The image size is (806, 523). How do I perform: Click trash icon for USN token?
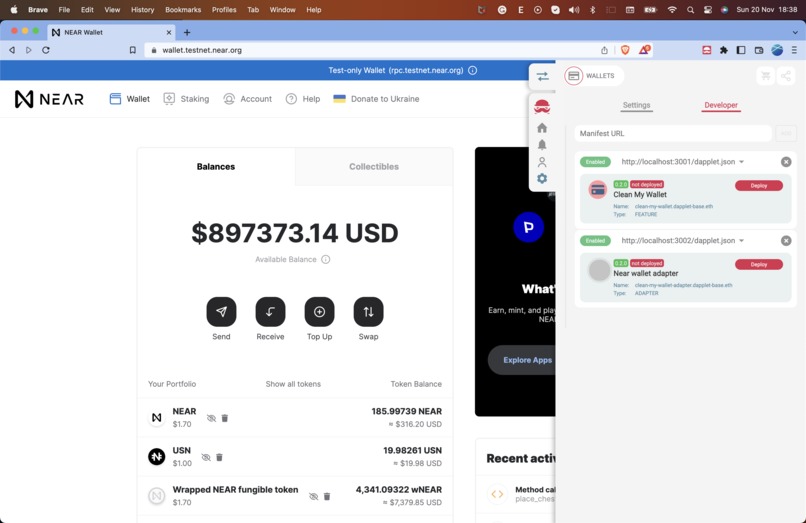pyautogui.click(x=219, y=457)
